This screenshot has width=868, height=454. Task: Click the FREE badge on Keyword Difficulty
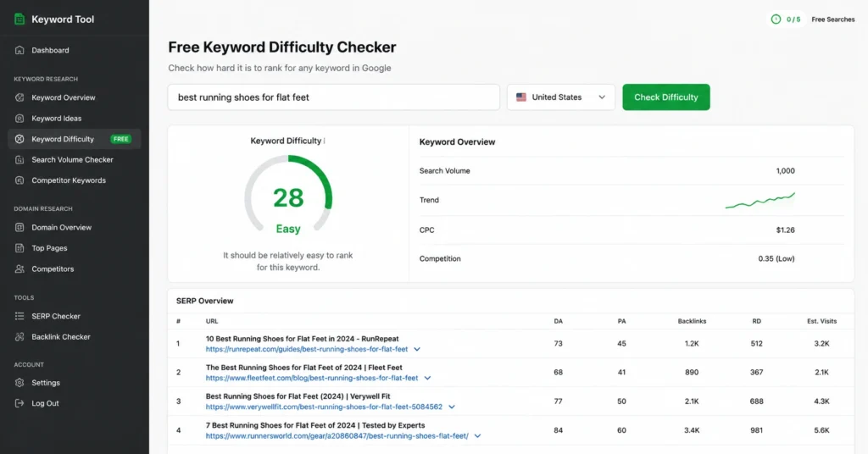120,140
